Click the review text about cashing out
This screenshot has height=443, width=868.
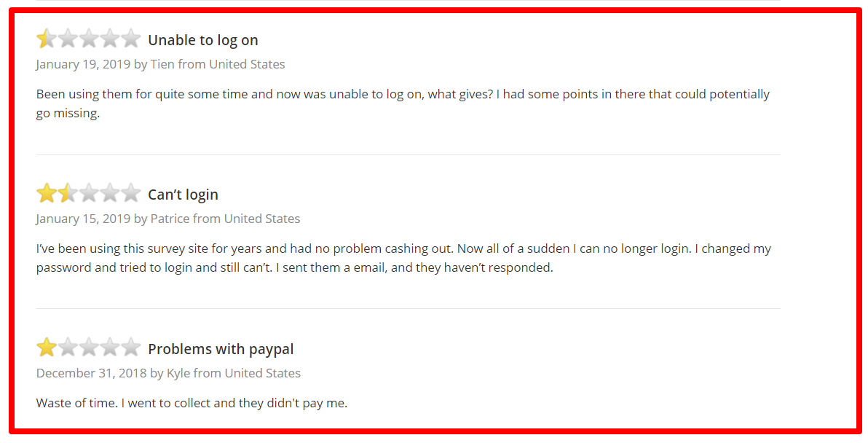tap(403, 258)
